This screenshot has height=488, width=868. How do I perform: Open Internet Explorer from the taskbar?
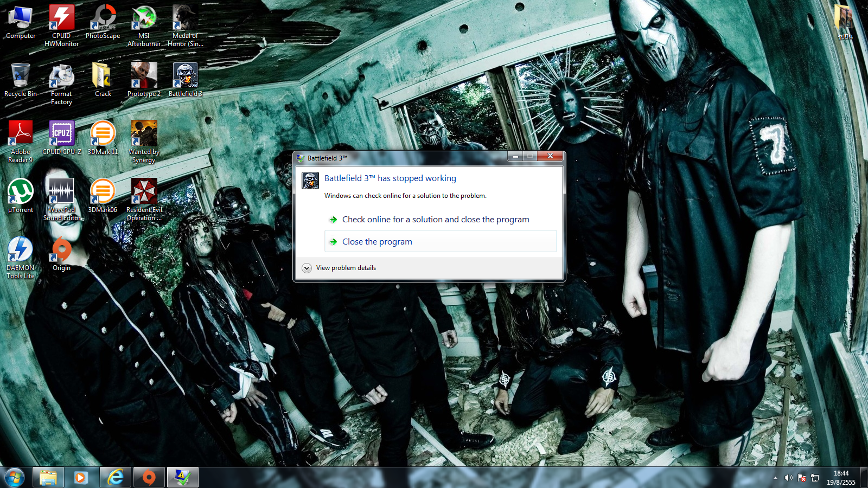pos(115,478)
